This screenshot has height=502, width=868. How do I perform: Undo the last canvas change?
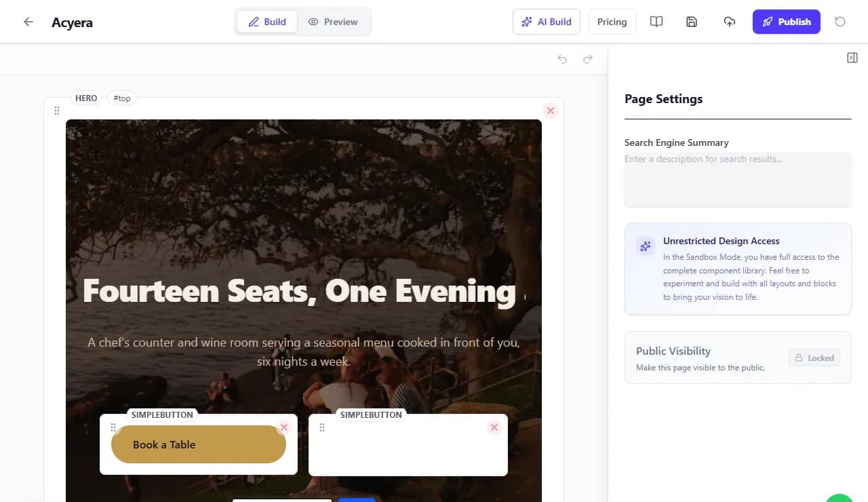[x=562, y=59]
